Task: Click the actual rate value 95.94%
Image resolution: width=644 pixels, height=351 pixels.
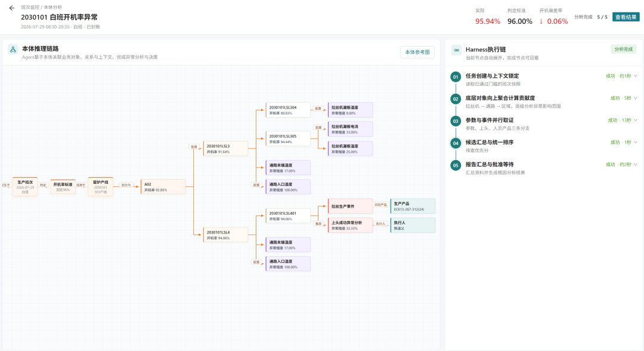Action: pyautogui.click(x=488, y=21)
